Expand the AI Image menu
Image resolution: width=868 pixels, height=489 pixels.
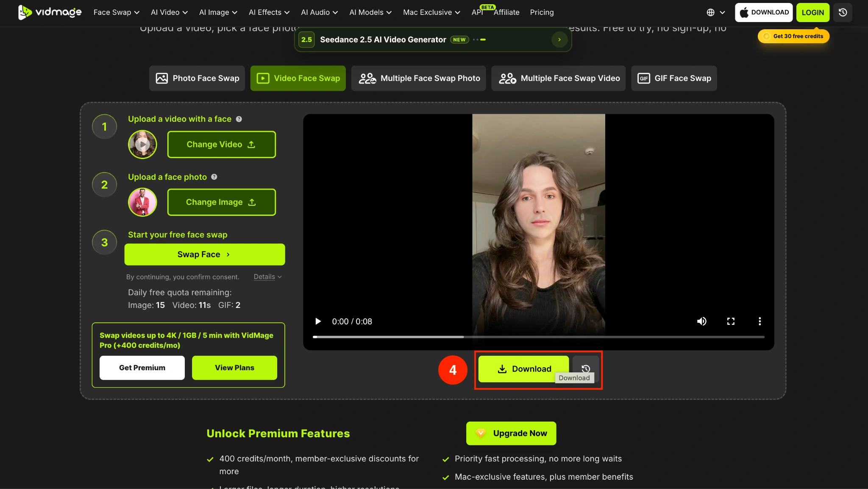(218, 12)
